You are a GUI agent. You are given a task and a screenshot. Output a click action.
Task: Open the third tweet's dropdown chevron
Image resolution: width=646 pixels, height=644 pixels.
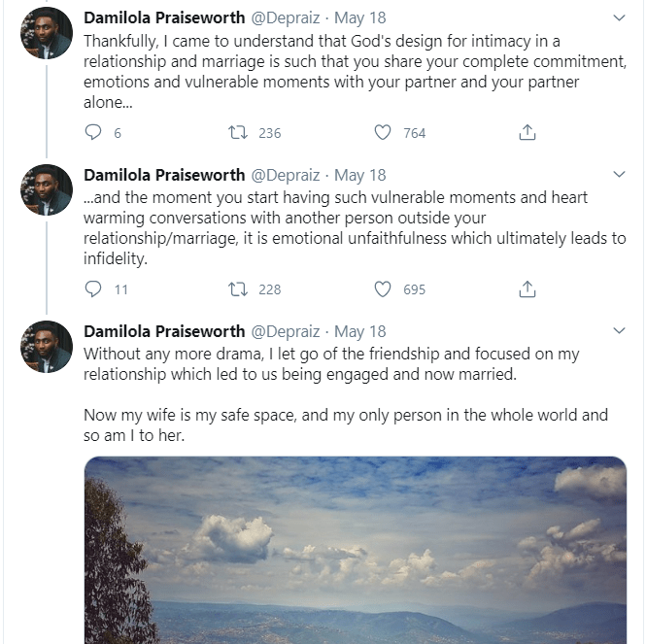620,331
